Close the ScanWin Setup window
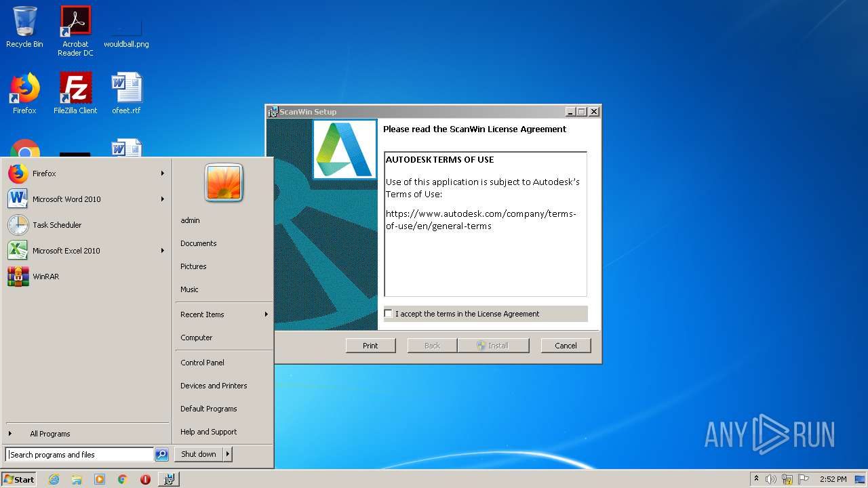 594,112
